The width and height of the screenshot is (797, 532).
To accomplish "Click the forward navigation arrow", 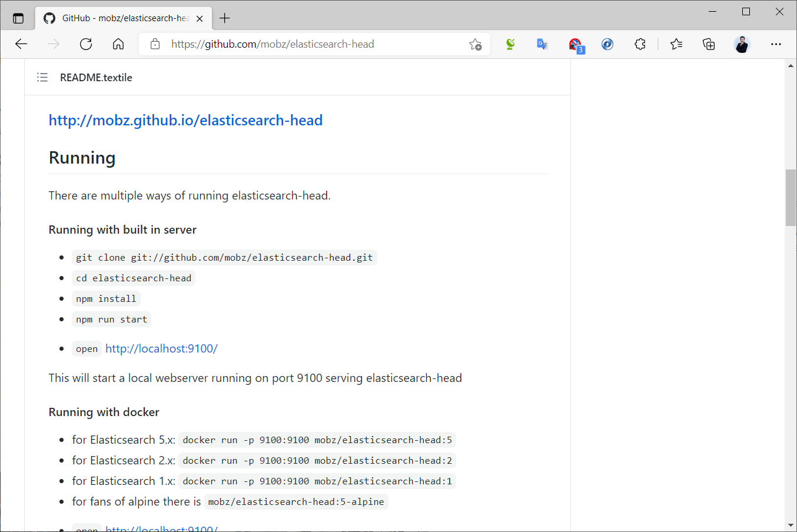I will [54, 44].
